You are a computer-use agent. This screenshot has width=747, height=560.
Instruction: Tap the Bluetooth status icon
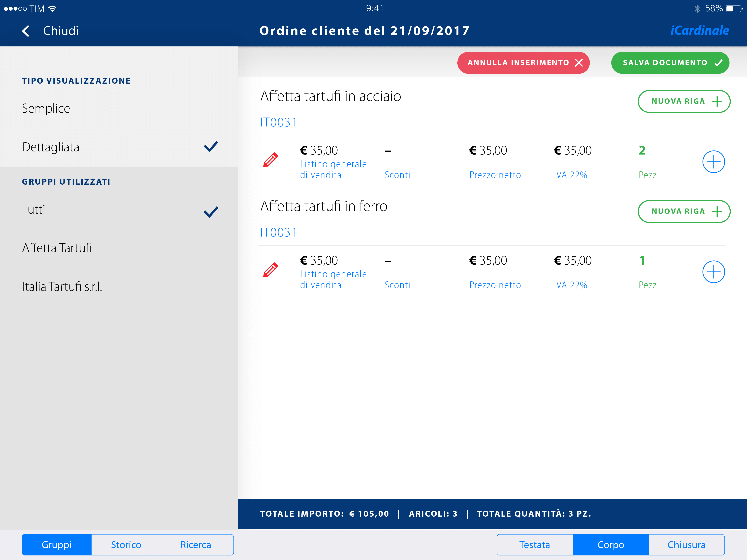coord(697,9)
